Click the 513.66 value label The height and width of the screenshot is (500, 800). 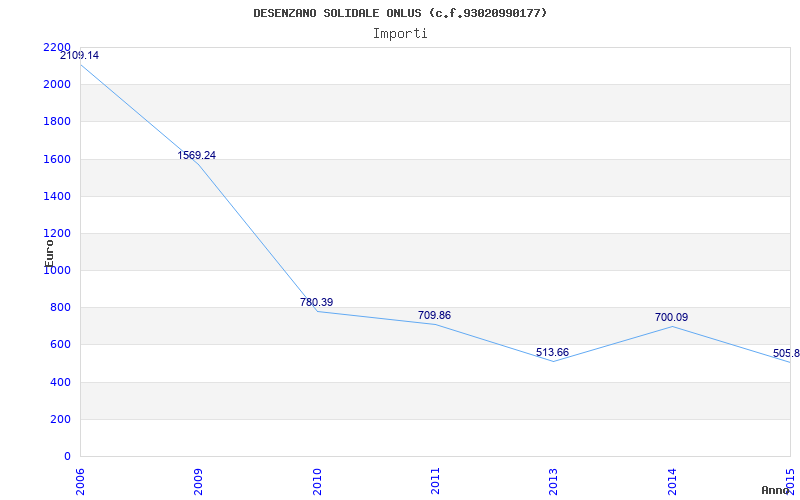(552, 353)
